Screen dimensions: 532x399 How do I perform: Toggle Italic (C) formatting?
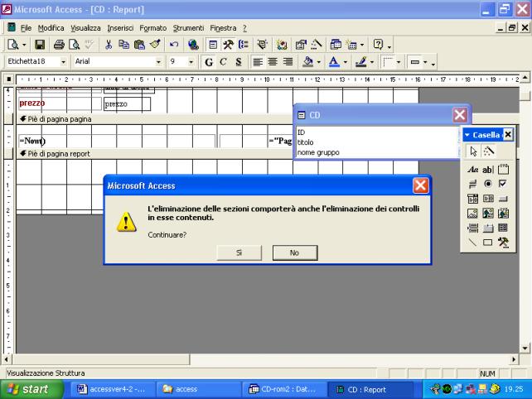(x=223, y=62)
